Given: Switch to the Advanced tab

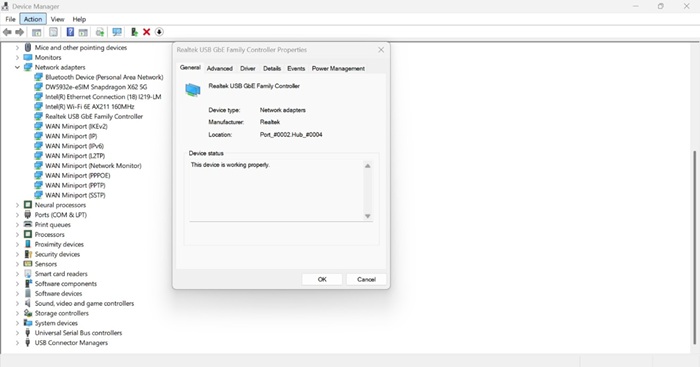Looking at the screenshot, I should click(x=220, y=68).
